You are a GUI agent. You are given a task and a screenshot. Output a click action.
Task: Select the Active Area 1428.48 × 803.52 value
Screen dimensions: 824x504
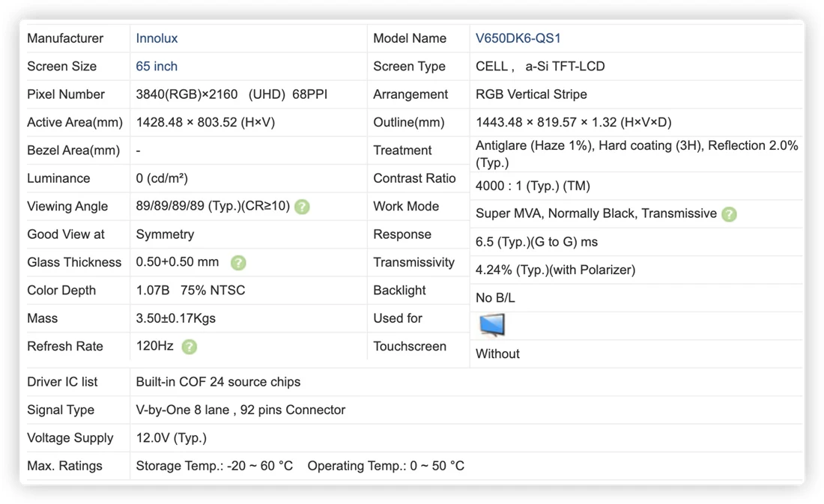point(205,123)
